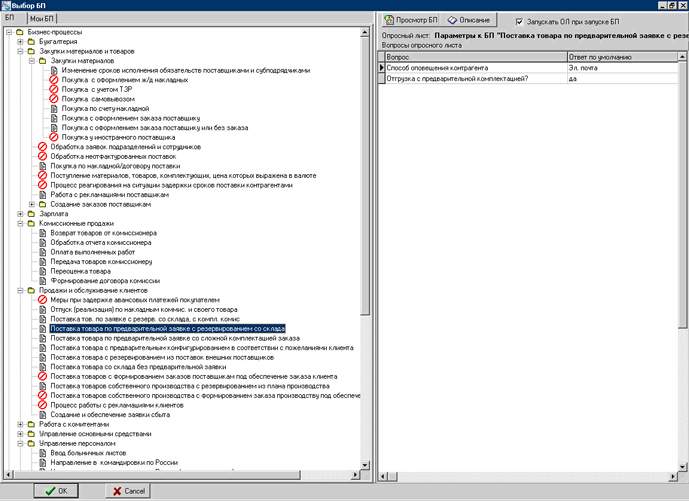Click forbidden icon of Поступление материалов, товаров, комплектующих
The image size is (689, 501).
click(x=42, y=175)
